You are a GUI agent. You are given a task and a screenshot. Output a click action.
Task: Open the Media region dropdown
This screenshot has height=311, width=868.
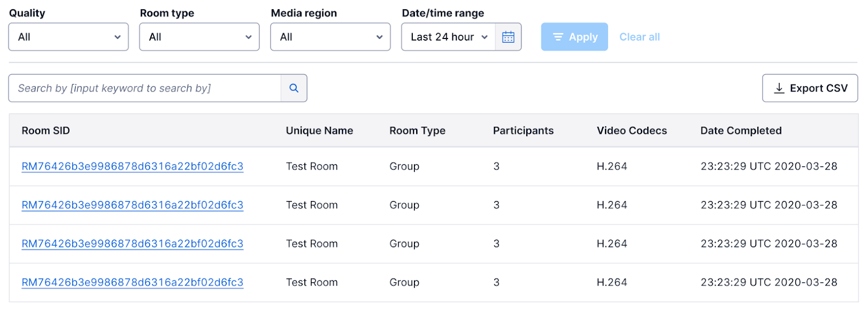pos(330,37)
